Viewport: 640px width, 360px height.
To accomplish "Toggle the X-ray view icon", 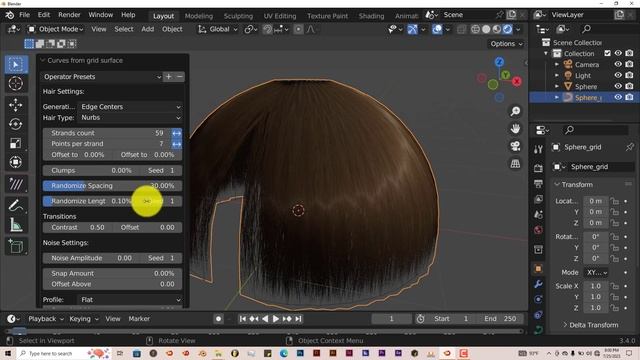I will pos(461,29).
